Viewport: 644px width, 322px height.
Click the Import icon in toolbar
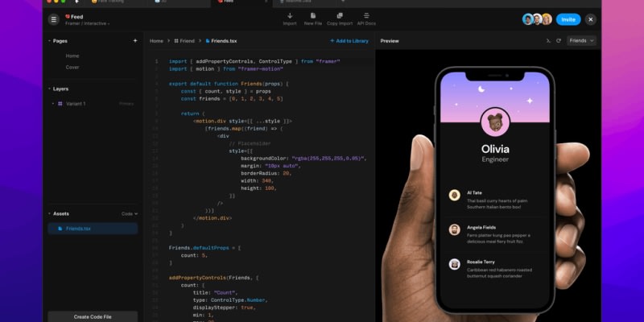click(290, 15)
